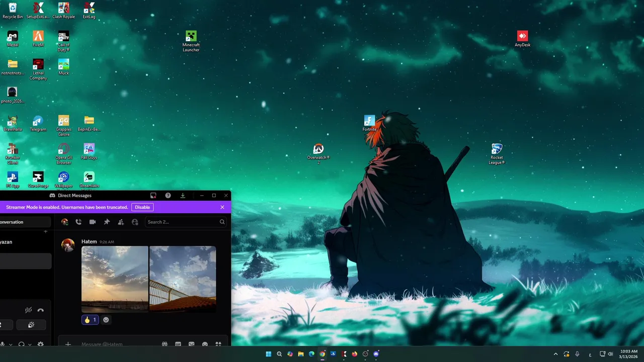Select the SetupExitLag desktop icon
Screen dimensions: 644x362
tap(38, 11)
